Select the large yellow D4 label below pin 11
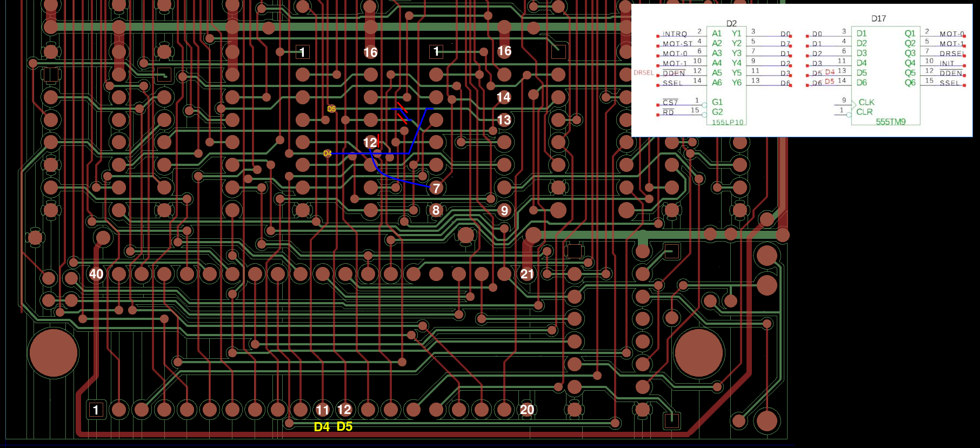 point(322,427)
